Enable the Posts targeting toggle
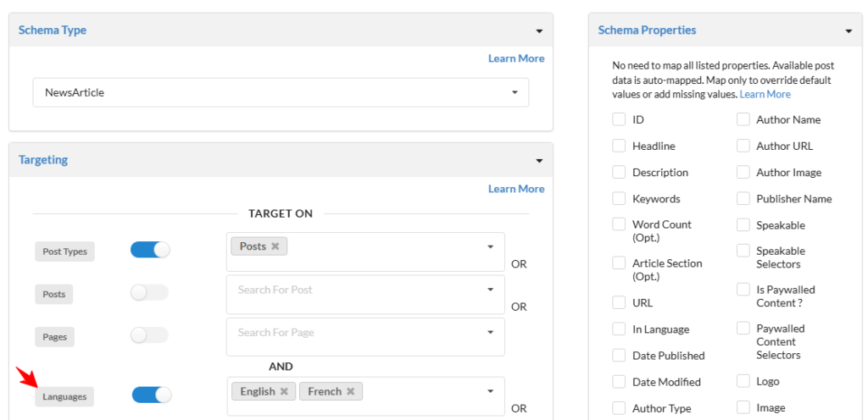 (150, 293)
